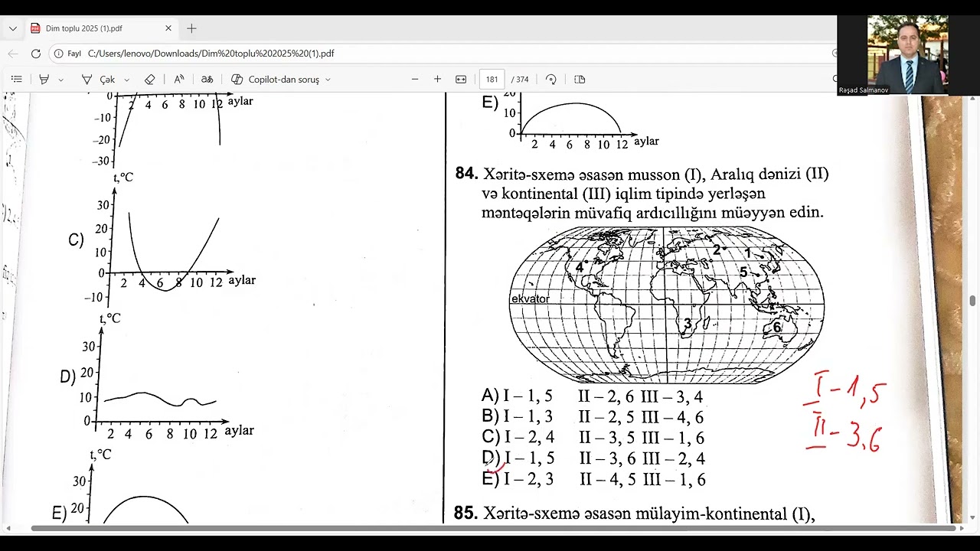The width and height of the screenshot is (980, 551).
Task: Click answer option B) I – 1, 3
Action: pyautogui.click(x=517, y=417)
